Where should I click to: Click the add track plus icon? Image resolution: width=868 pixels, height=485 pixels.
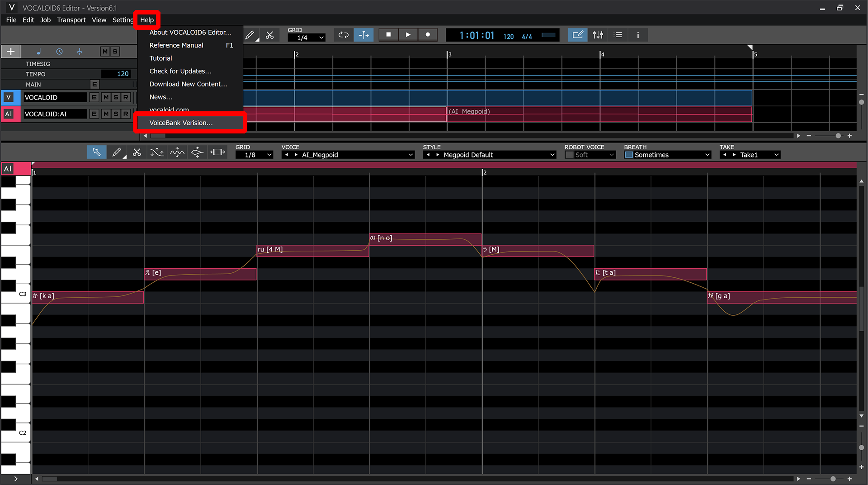pyautogui.click(x=10, y=51)
